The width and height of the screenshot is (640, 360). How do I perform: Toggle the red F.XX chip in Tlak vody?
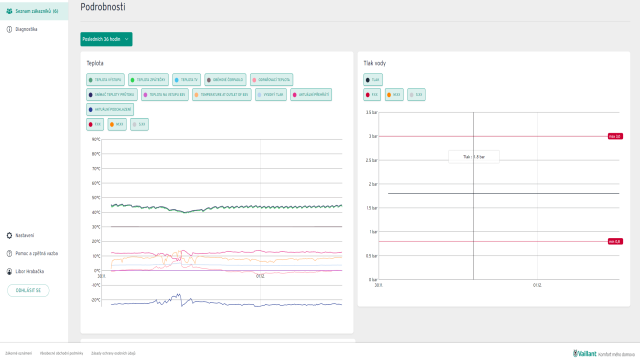point(372,95)
